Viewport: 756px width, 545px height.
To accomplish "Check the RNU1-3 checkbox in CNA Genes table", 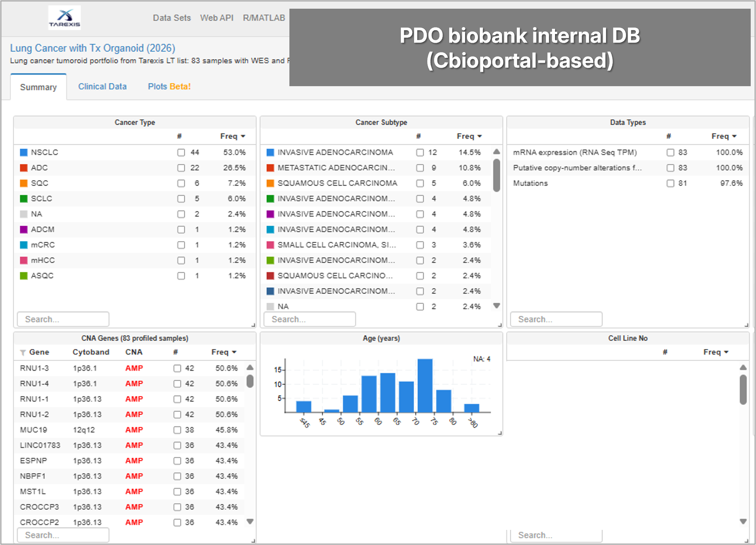I will tap(177, 368).
